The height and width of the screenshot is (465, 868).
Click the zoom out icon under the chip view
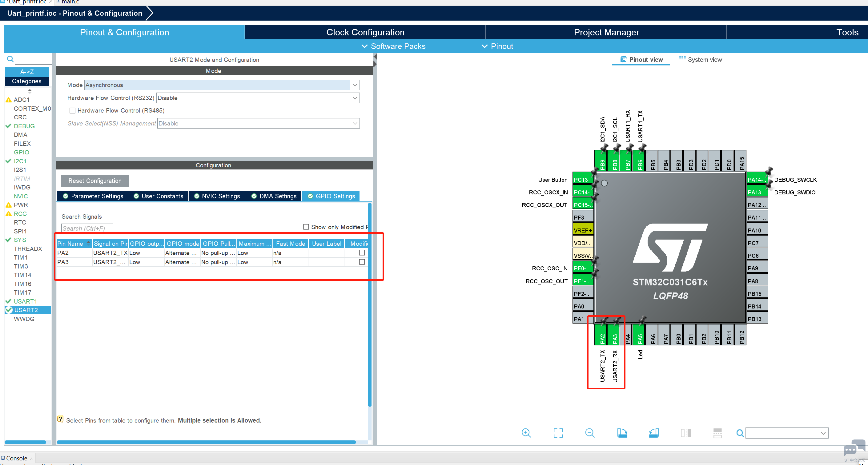tap(590, 433)
